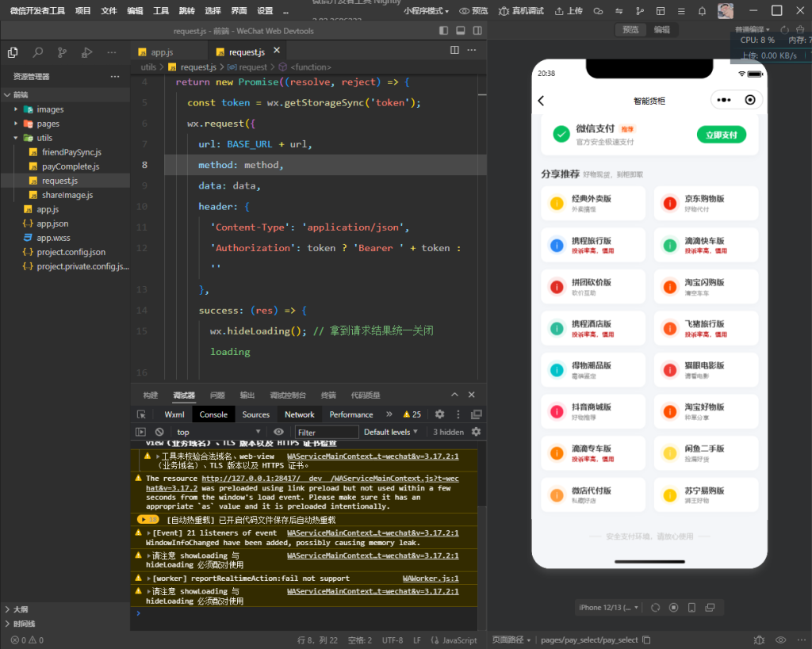
Task: Open friendPaySync.js in the file tree
Action: pos(71,152)
